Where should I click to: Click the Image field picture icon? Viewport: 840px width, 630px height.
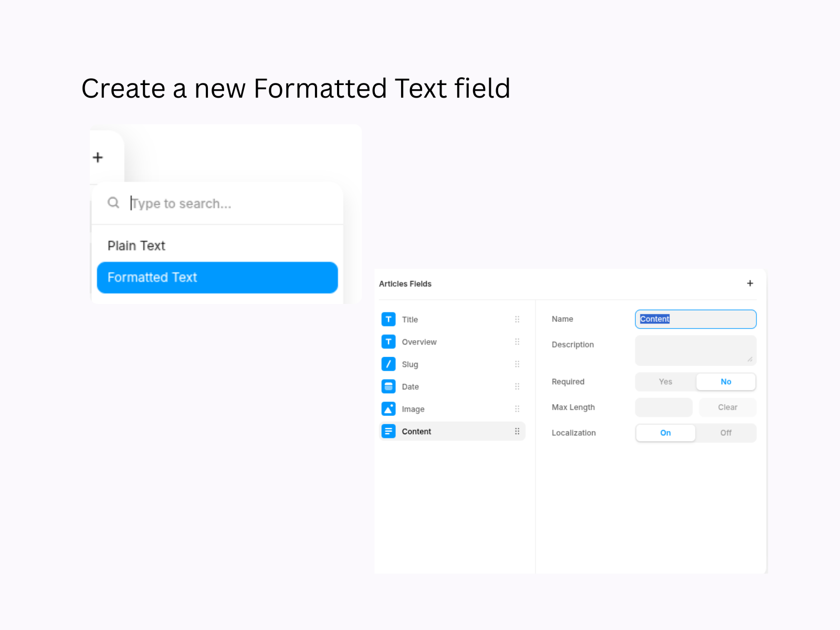point(388,409)
